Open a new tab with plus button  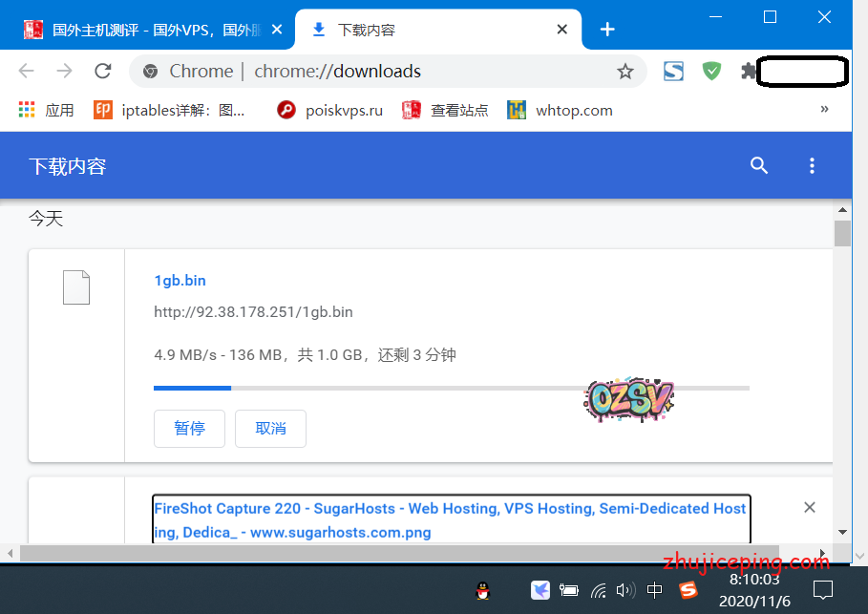[x=607, y=30]
